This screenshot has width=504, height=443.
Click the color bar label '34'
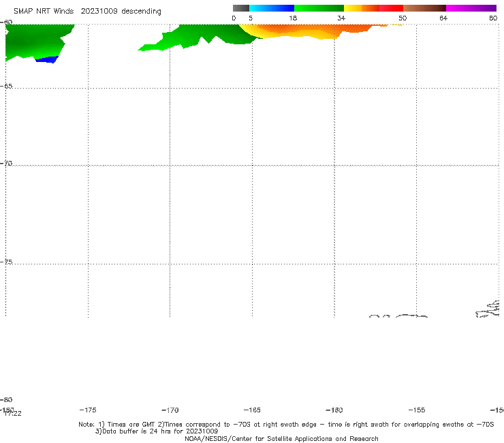coord(341,18)
